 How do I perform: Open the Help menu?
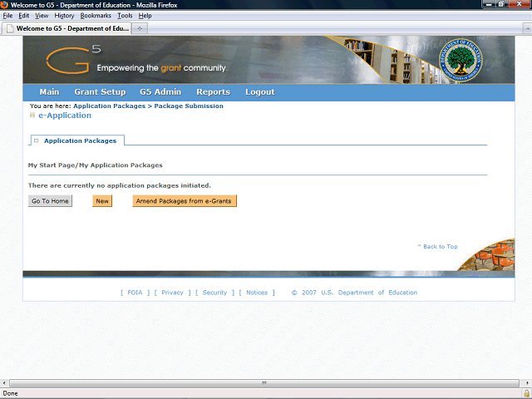[145, 16]
